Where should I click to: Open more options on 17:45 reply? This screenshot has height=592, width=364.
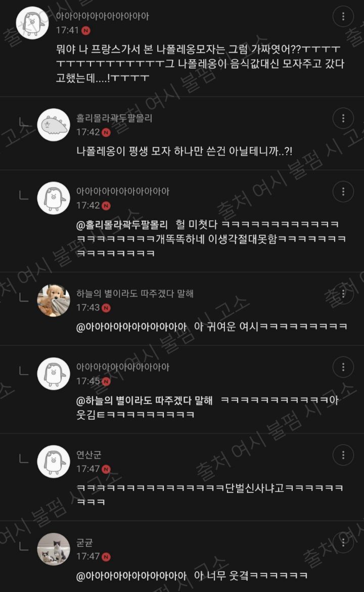click(343, 367)
